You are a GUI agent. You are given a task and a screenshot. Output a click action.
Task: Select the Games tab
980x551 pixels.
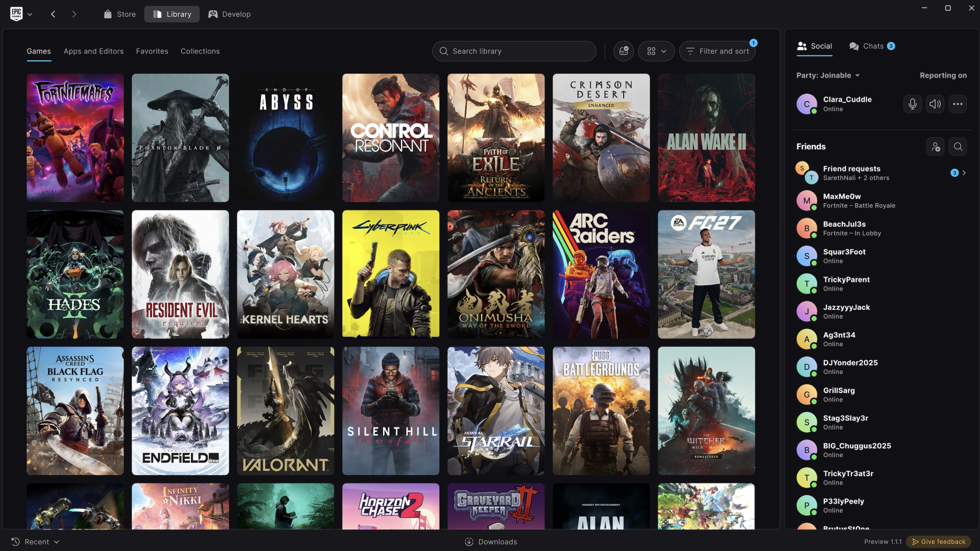tap(39, 51)
